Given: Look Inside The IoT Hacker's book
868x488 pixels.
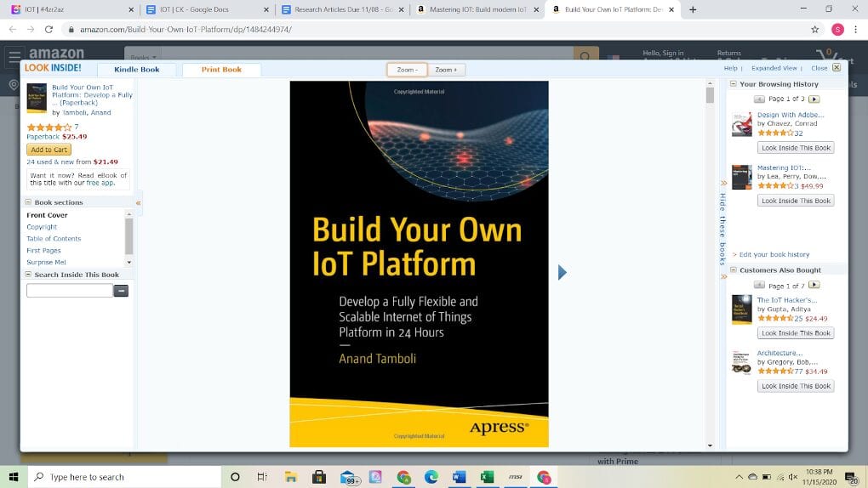Looking at the screenshot, I should (x=796, y=333).
